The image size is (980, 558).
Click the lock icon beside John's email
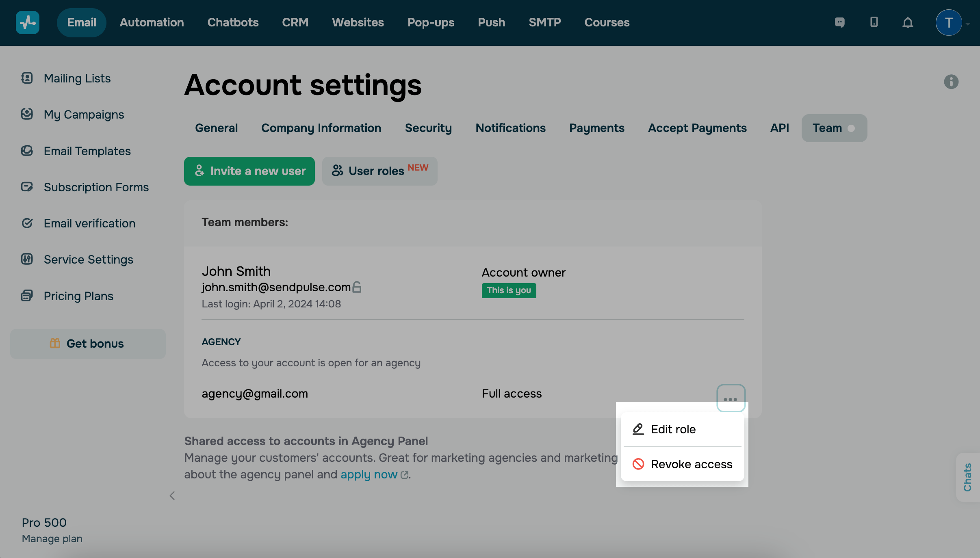point(357,287)
